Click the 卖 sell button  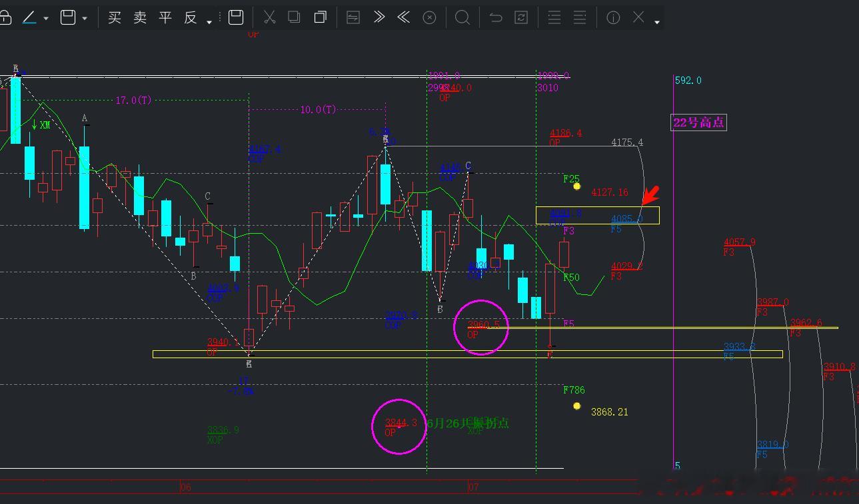click(140, 18)
